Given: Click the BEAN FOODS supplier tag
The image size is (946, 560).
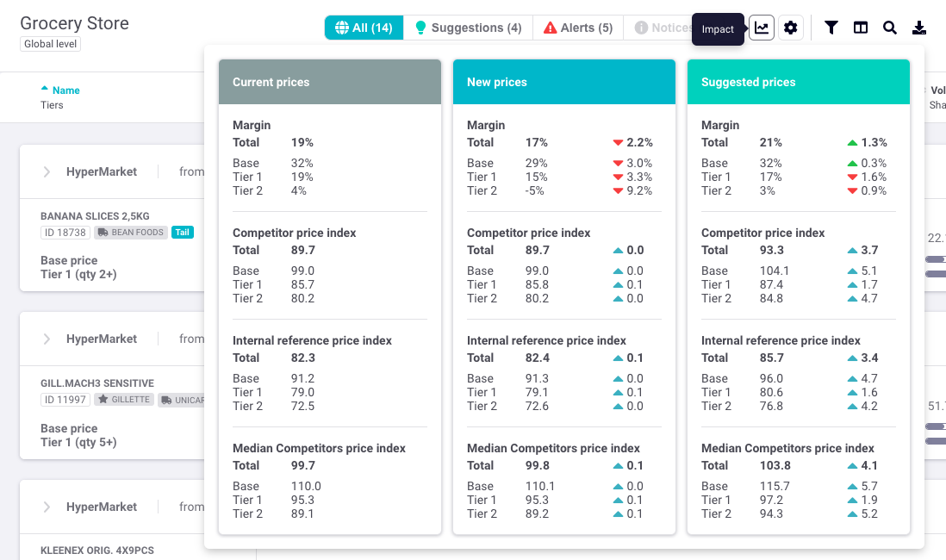Looking at the screenshot, I should (x=129, y=232).
